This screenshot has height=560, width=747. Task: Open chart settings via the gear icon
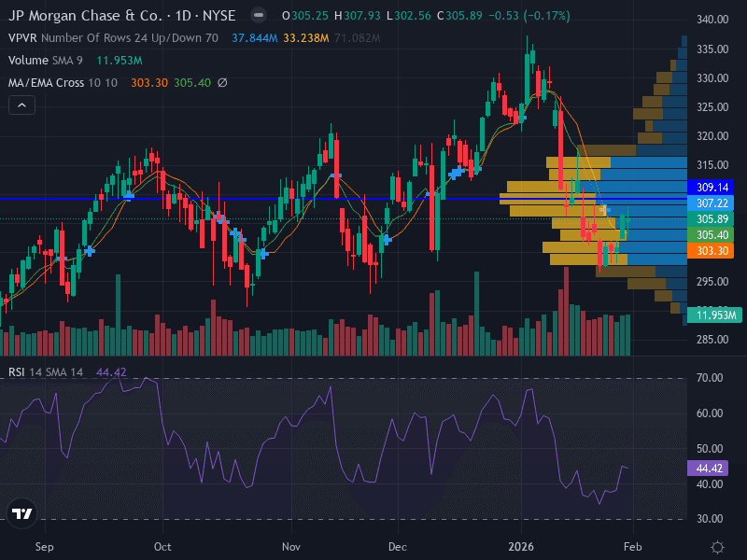717,547
